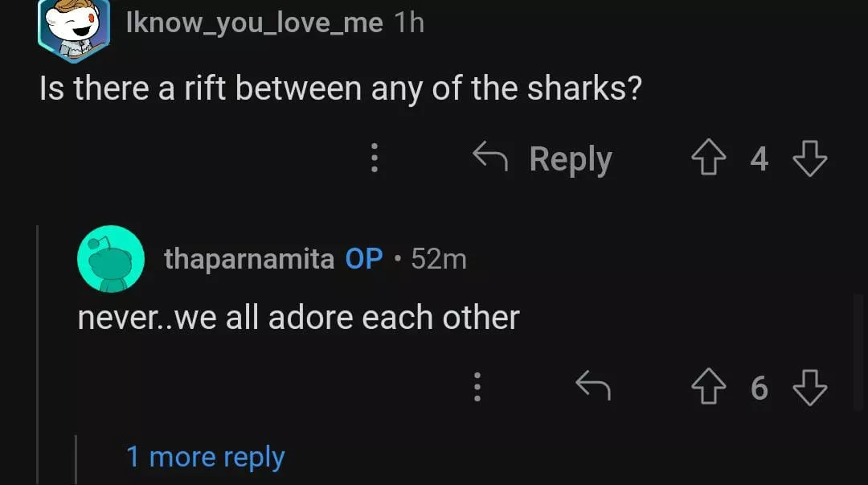The height and width of the screenshot is (485, 868).
Task: Select the "never..we all adore each other" reply
Action: coord(298,318)
